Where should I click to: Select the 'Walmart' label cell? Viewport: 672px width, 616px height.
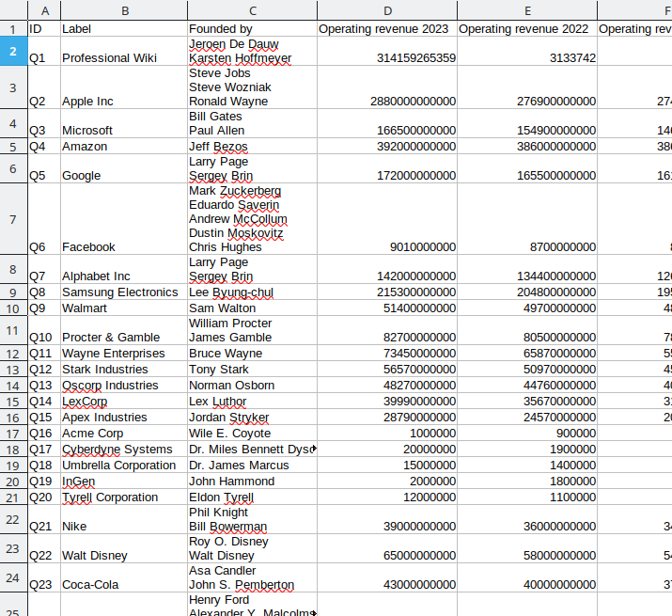coord(124,308)
